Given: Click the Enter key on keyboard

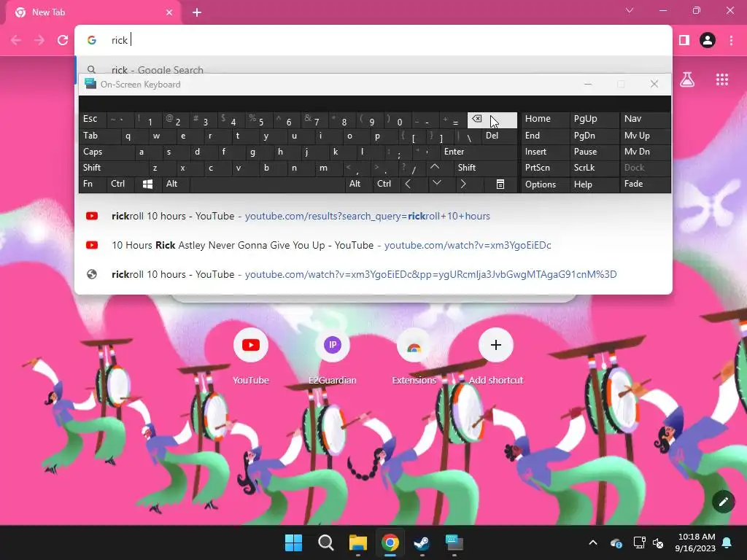Looking at the screenshot, I should [479, 152].
